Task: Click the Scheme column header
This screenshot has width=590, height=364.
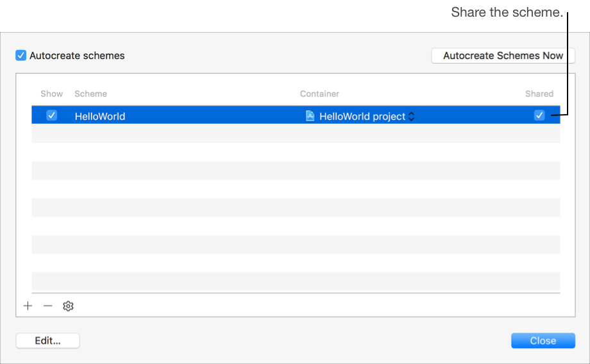Action: [90, 94]
